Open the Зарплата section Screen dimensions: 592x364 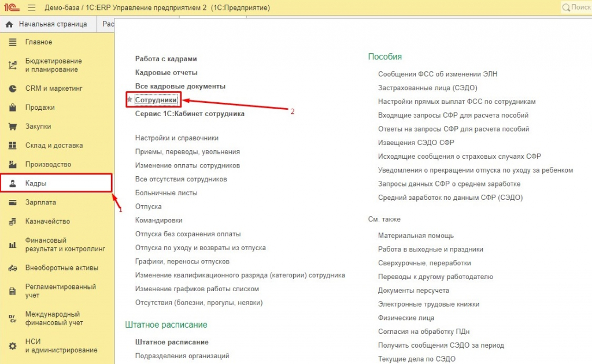point(40,202)
